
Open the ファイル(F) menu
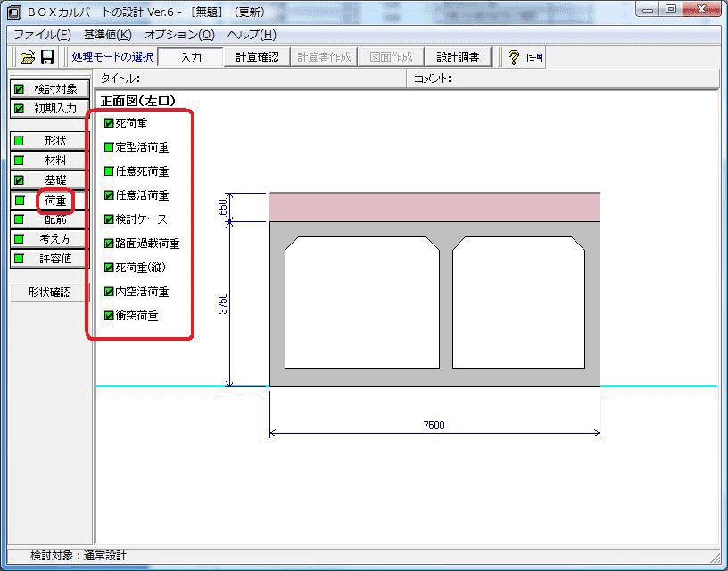tap(42, 35)
